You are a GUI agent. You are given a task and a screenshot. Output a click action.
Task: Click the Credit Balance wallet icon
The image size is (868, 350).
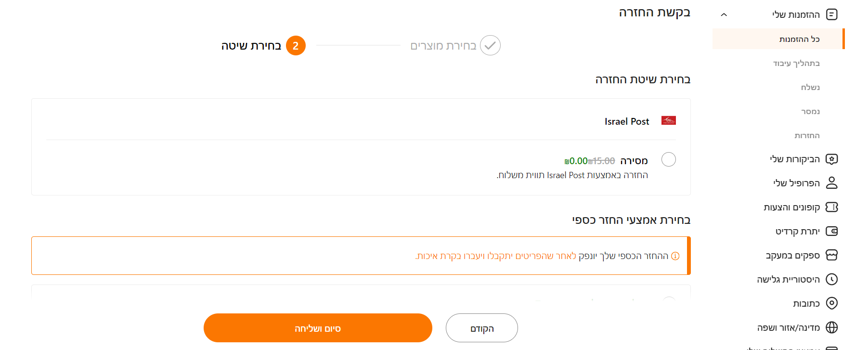(x=831, y=231)
